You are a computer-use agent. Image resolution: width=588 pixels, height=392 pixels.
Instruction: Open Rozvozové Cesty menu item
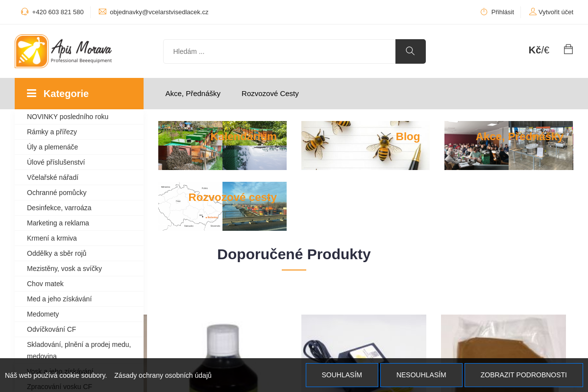(x=270, y=94)
